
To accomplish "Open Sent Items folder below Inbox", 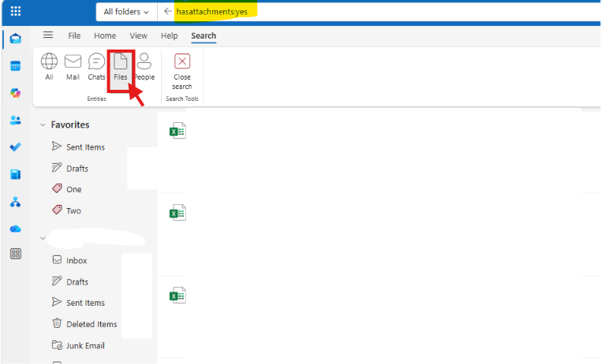I will [78, 303].
